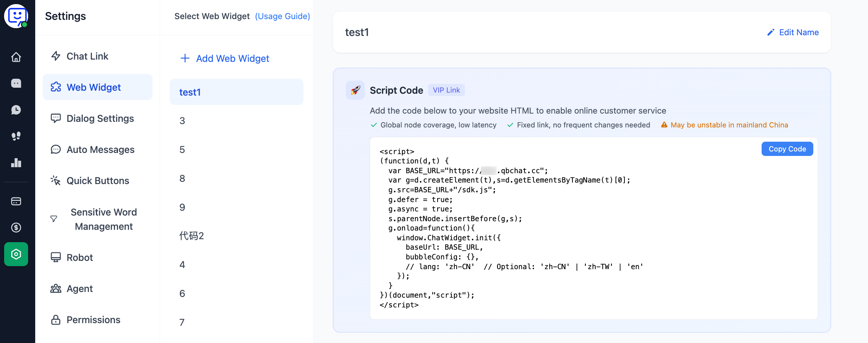Click 'May be unstable in mainland China' text

729,125
